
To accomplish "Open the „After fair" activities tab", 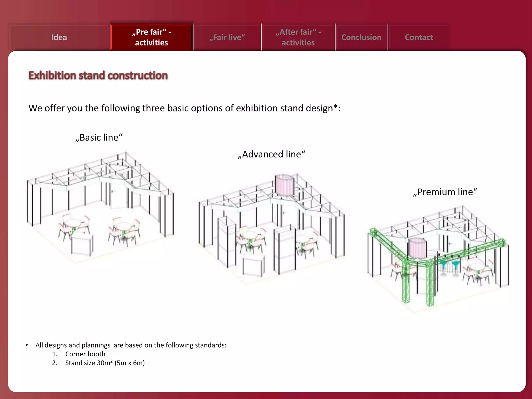I will click(x=298, y=37).
